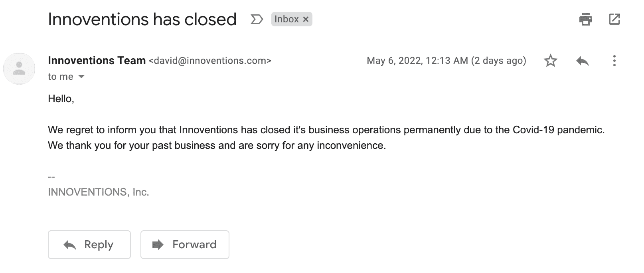The width and height of the screenshot is (644, 273).
Task: Remove the Inbox label with its X
Action: click(x=306, y=19)
